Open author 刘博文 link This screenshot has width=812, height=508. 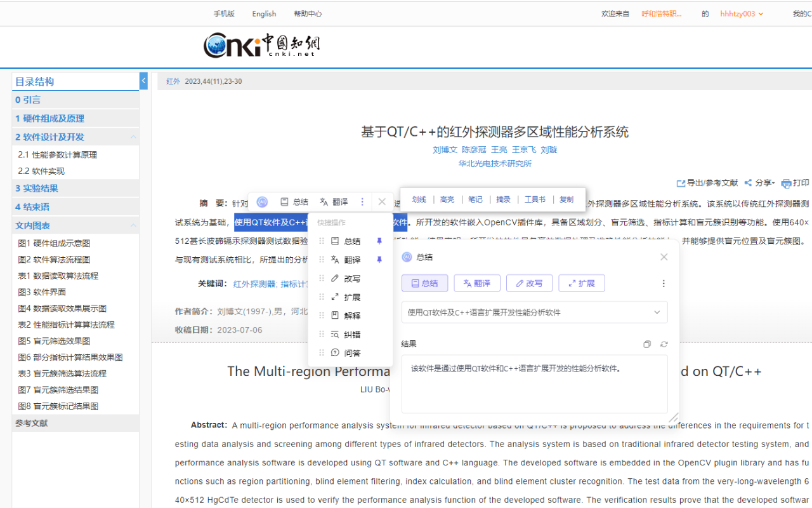tap(445, 150)
